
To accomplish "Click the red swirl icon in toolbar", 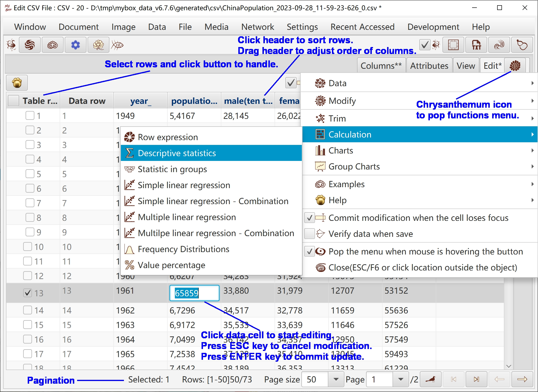I will [30, 45].
